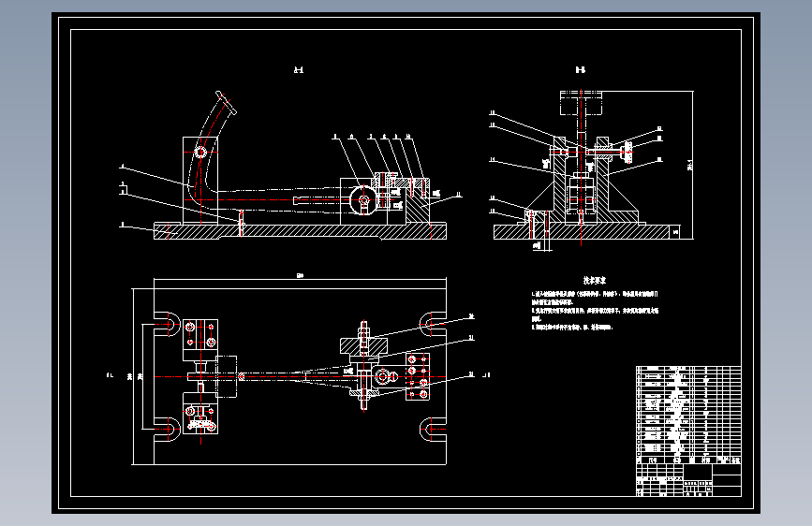
Task: Select the upper-left clamp block in plan view
Action: [x=200, y=340]
